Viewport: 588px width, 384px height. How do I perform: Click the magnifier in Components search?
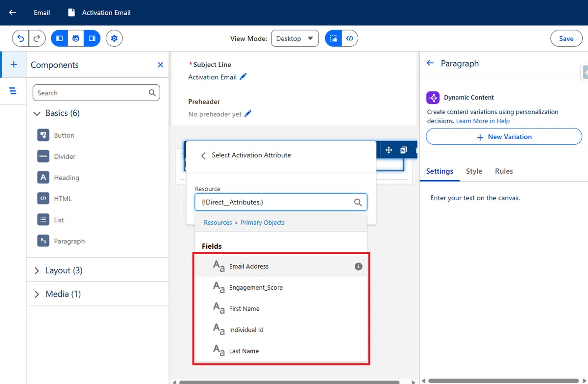pos(152,93)
